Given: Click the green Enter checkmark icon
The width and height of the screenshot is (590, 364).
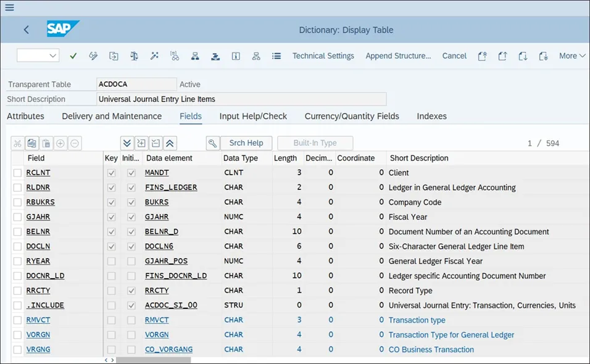Looking at the screenshot, I should pyautogui.click(x=73, y=56).
